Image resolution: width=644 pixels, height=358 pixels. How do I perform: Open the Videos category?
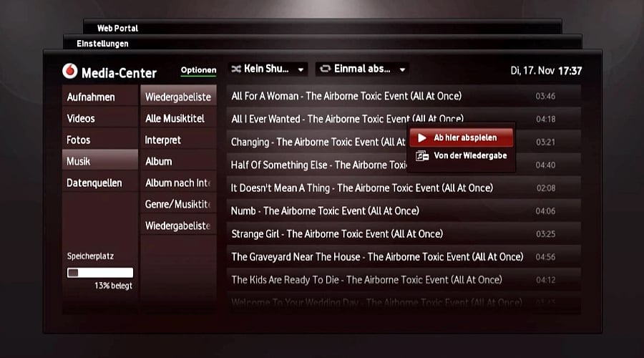click(81, 118)
